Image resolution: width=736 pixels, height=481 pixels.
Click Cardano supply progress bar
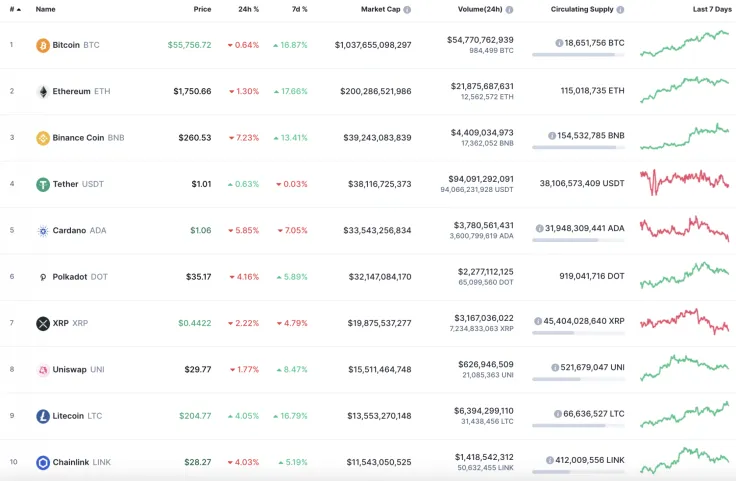578,240
